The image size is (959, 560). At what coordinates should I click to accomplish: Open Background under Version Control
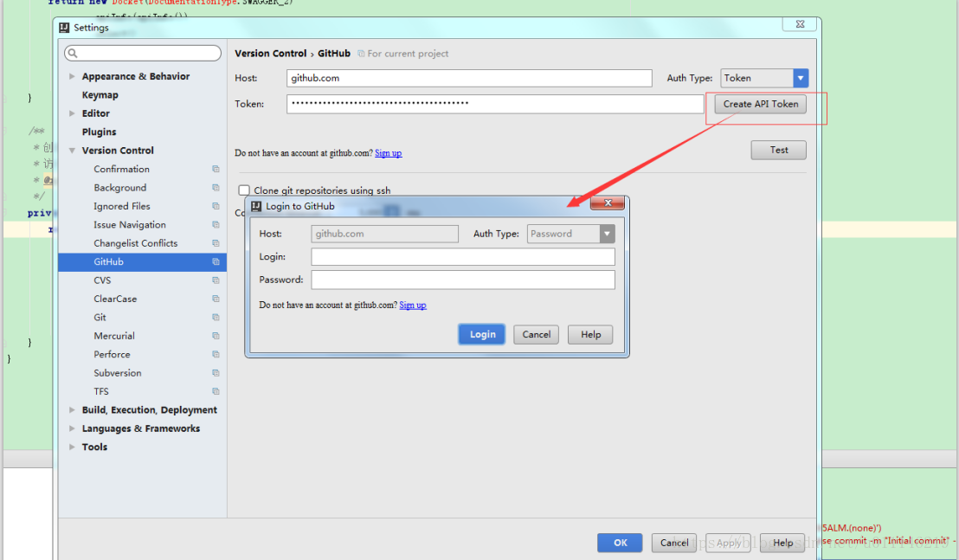(119, 188)
